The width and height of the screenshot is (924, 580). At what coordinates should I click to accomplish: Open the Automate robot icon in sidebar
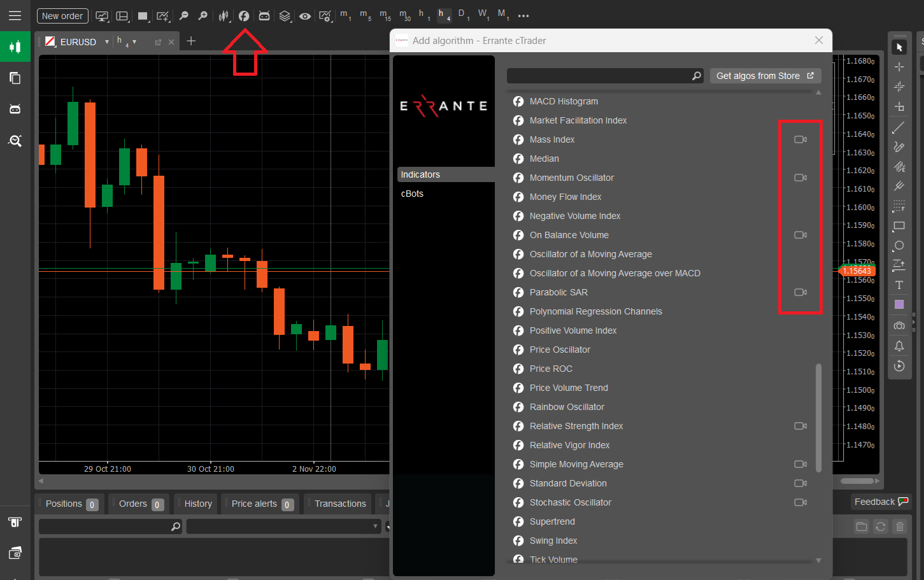tap(15, 110)
